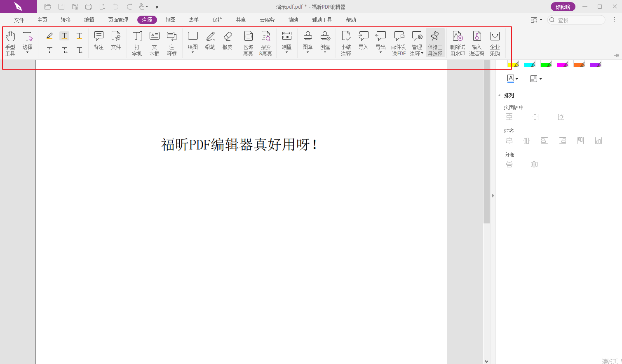622x364 pixels.
Task: Click 删除试用水印 remove watermark icon
Action: point(458,43)
